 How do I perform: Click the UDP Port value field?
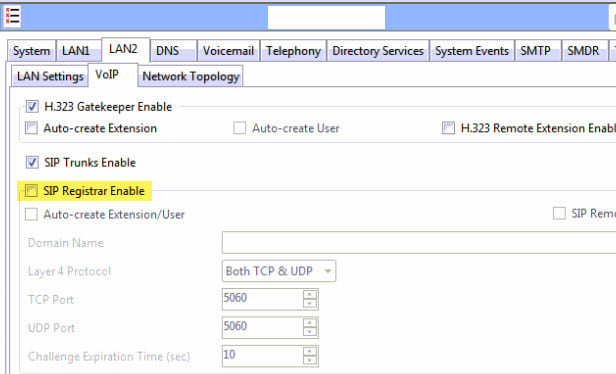262,328
